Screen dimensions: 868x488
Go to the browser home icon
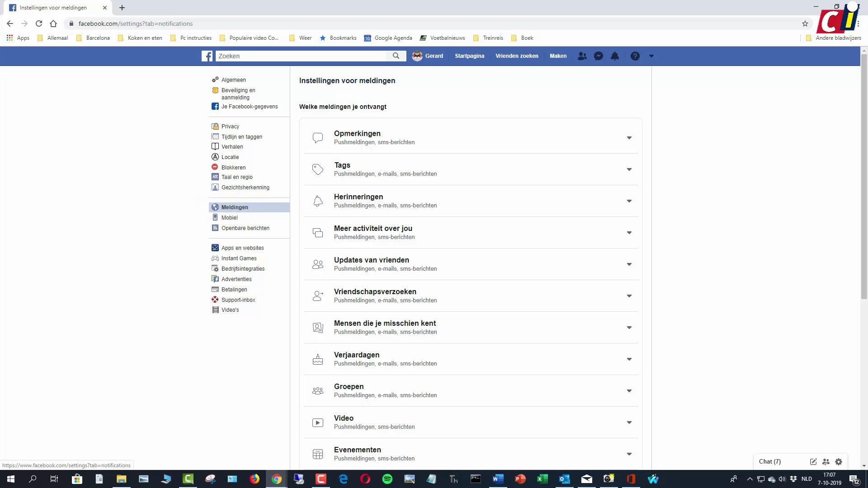click(53, 23)
